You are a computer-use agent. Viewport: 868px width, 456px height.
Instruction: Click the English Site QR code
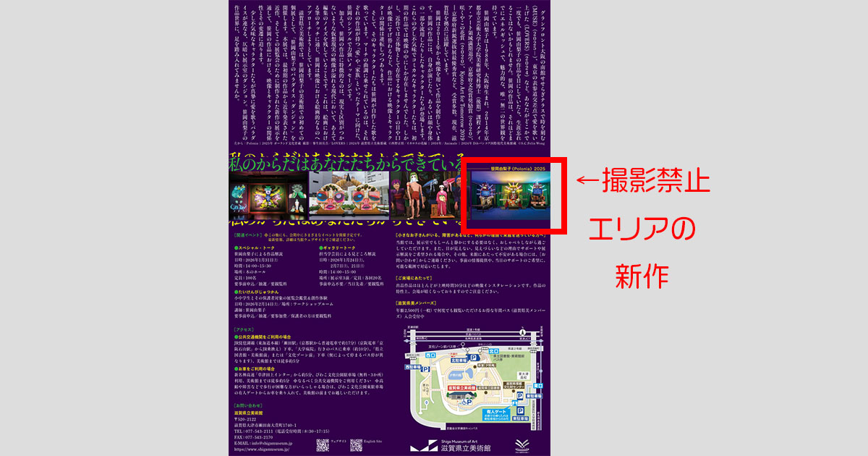(356, 444)
